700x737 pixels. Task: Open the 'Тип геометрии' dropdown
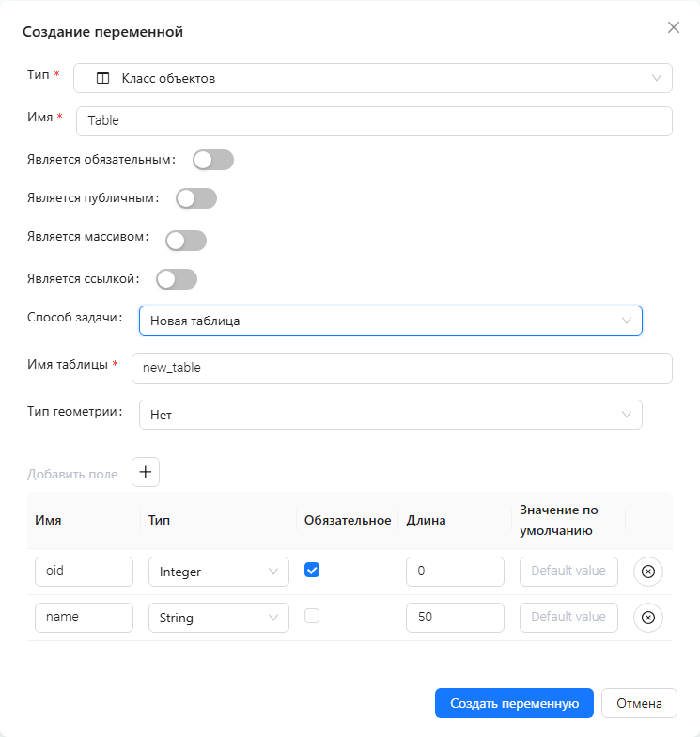click(x=390, y=415)
